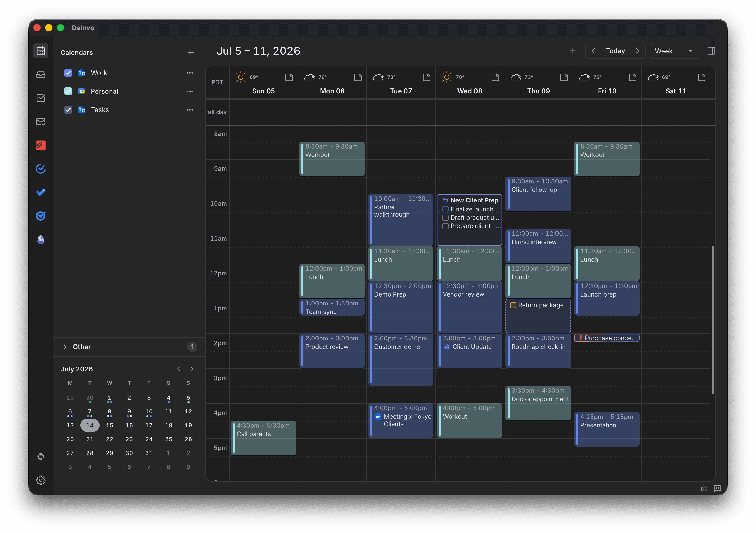756x533 pixels.
Task: Open the mail icon in sidebar
Action: (x=41, y=122)
